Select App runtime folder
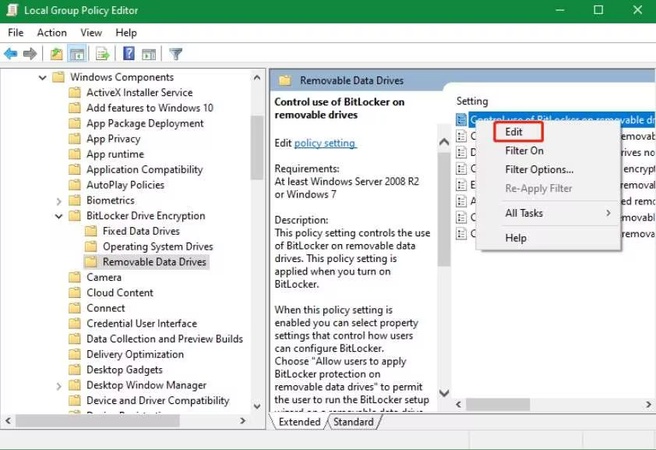Viewport: 656px width, 450px height. [115, 154]
